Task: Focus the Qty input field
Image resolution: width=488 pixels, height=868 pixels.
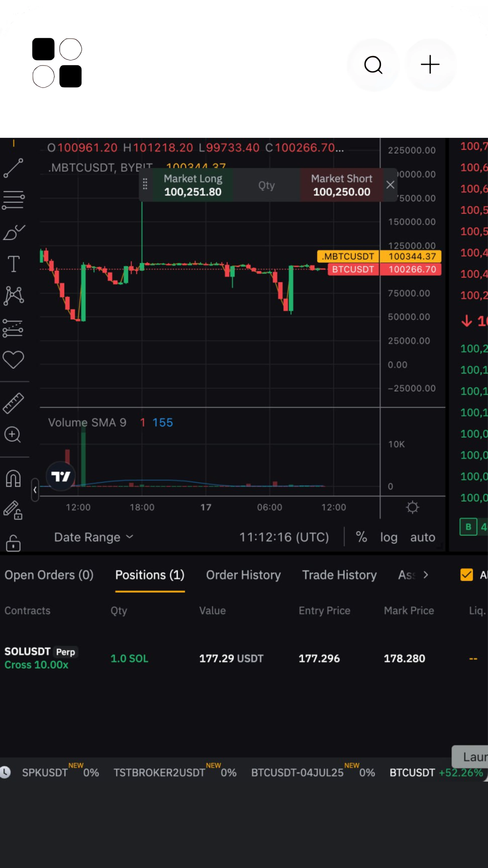Action: (266, 185)
